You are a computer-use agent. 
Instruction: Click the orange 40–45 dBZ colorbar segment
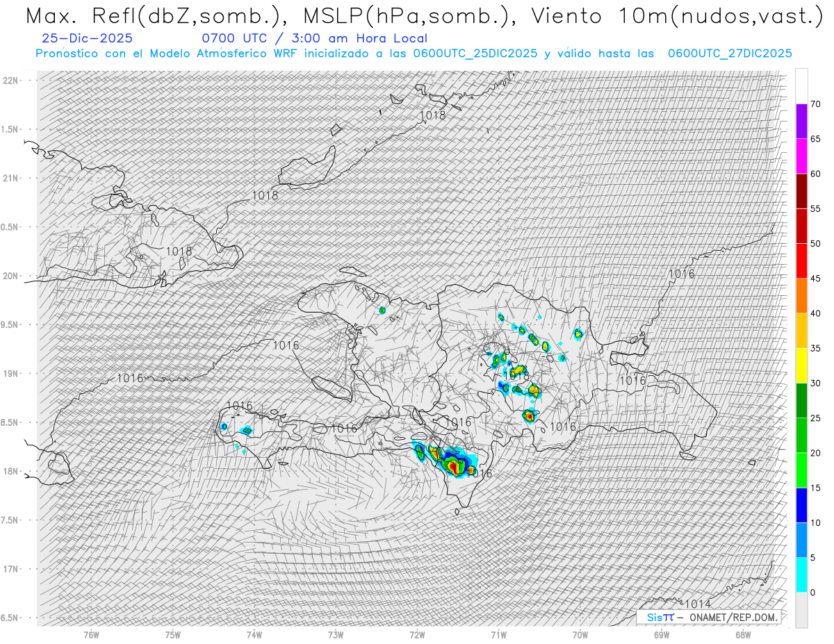pos(802,296)
